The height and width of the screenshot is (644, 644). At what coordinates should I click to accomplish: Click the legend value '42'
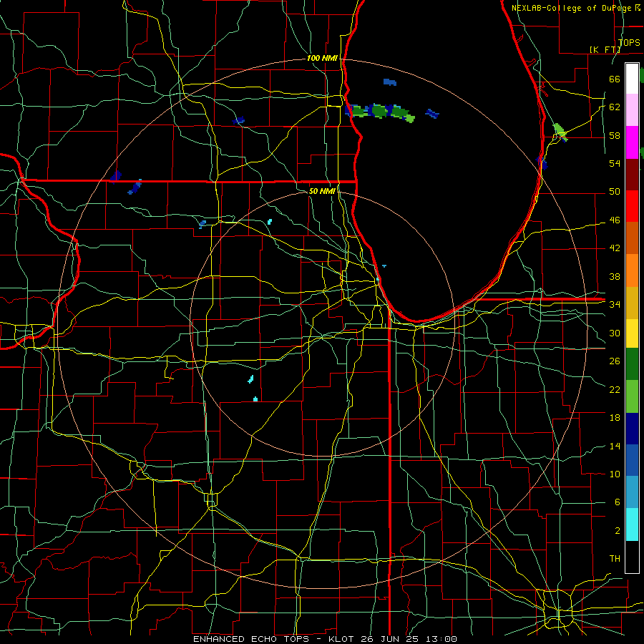click(615, 248)
